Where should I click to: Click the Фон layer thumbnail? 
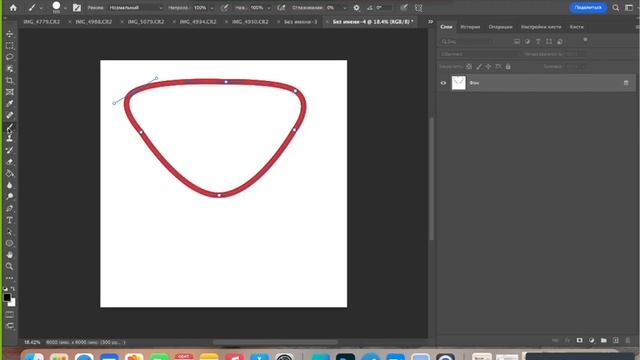click(458, 83)
